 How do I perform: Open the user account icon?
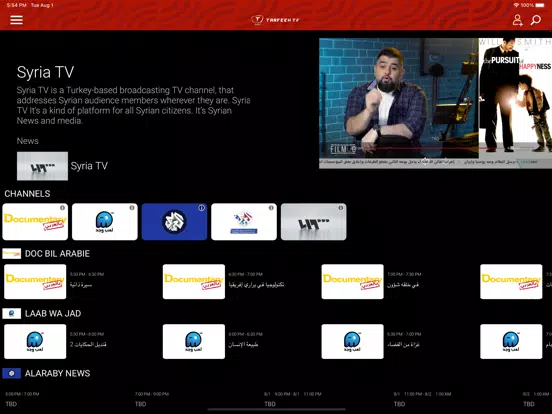[517, 20]
